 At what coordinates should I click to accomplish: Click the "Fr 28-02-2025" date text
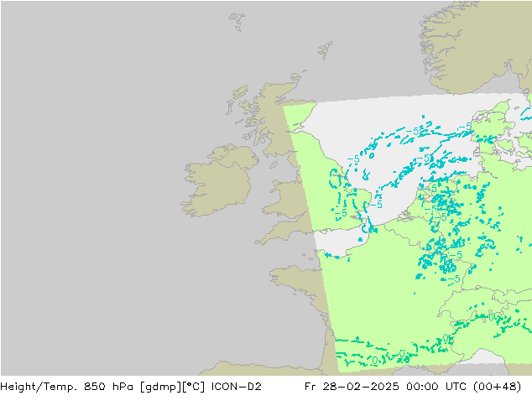click(352, 387)
